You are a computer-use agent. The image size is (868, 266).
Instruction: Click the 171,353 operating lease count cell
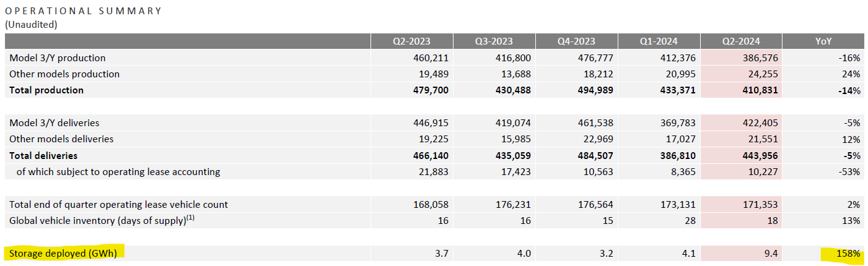pyautogui.click(x=760, y=204)
